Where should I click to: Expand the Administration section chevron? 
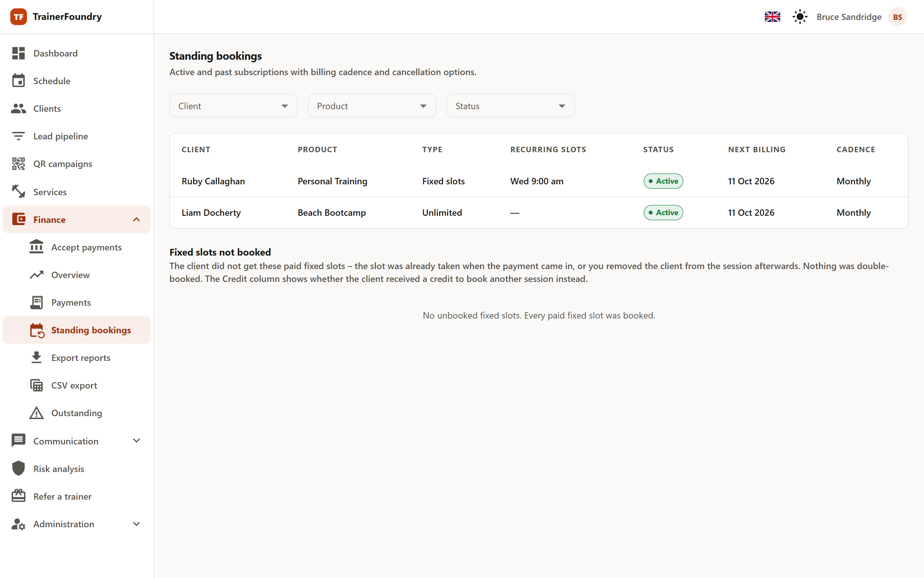(x=136, y=524)
